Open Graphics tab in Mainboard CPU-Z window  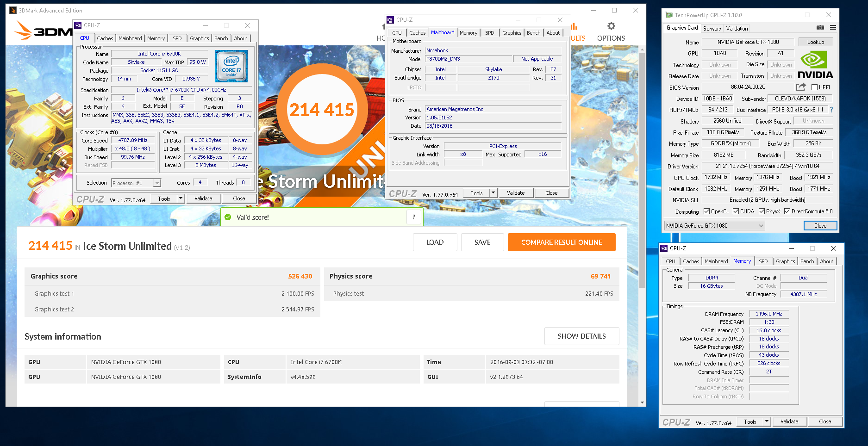point(512,33)
